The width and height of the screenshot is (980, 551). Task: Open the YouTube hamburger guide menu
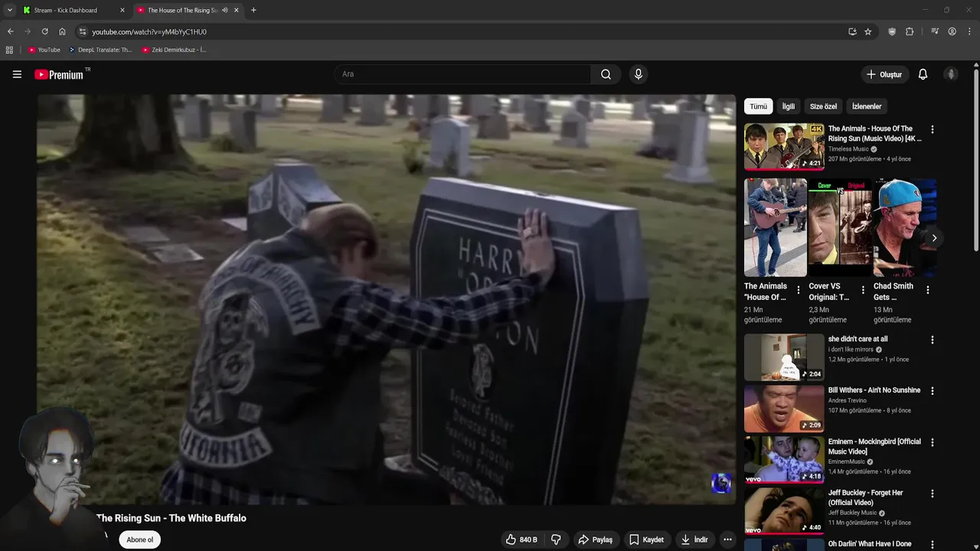click(17, 74)
